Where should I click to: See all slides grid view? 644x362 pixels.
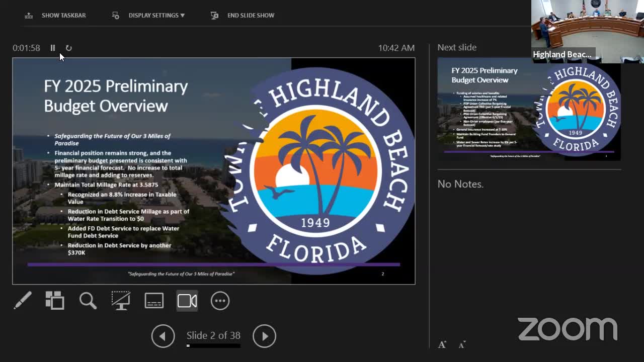(55, 301)
